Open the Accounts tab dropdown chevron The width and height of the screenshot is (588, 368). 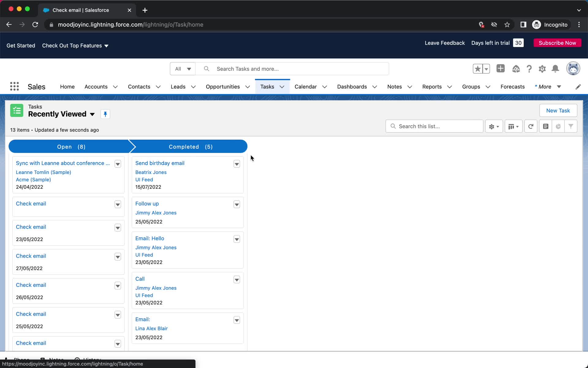point(115,87)
